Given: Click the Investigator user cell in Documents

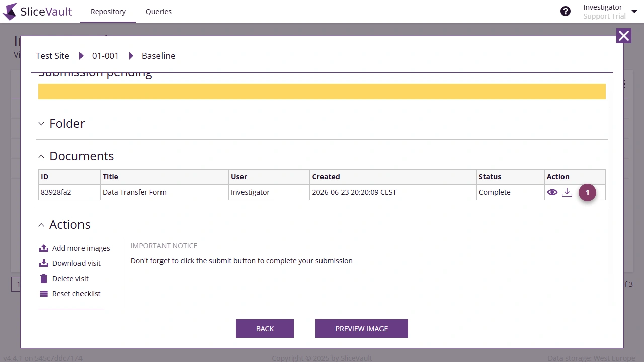Looking at the screenshot, I should coord(269,192).
